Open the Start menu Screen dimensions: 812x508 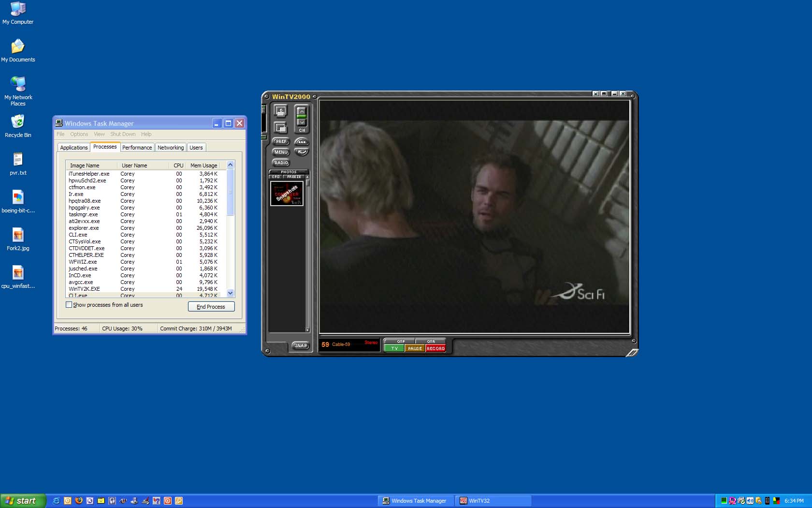pyautogui.click(x=23, y=501)
